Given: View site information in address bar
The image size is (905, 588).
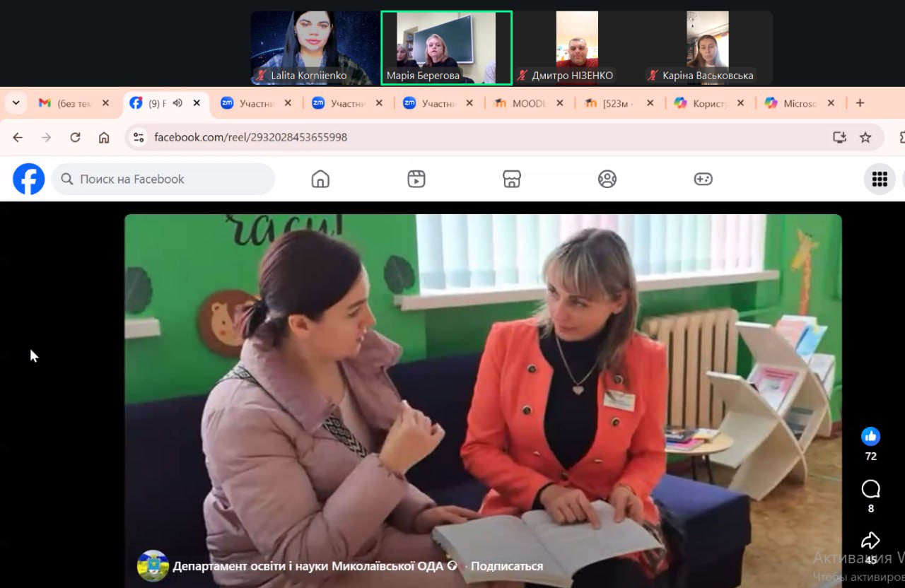Looking at the screenshot, I should pyautogui.click(x=139, y=137).
